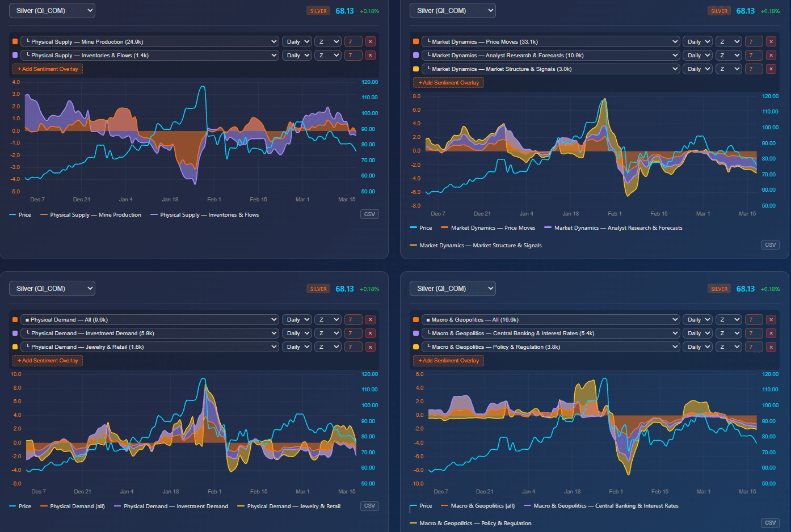Toggle Macro & Geopolitics (all) legend entry
Image resolution: width=791 pixels, height=532 pixels.
pyautogui.click(x=478, y=506)
